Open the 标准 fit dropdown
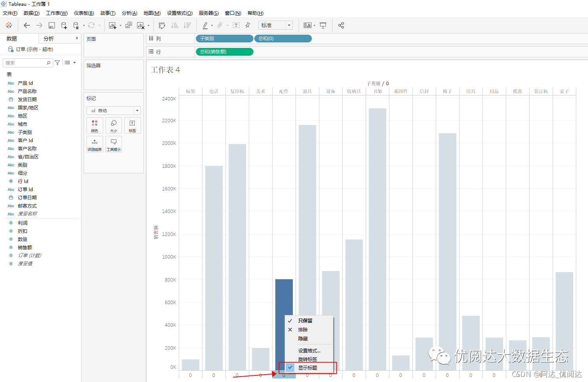The image size is (588, 382). tap(275, 25)
